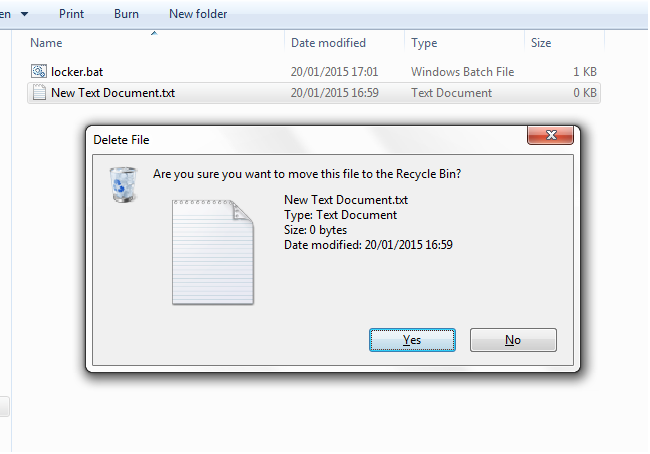Sort files by Name column header
650x454 pixels.
click(46, 43)
